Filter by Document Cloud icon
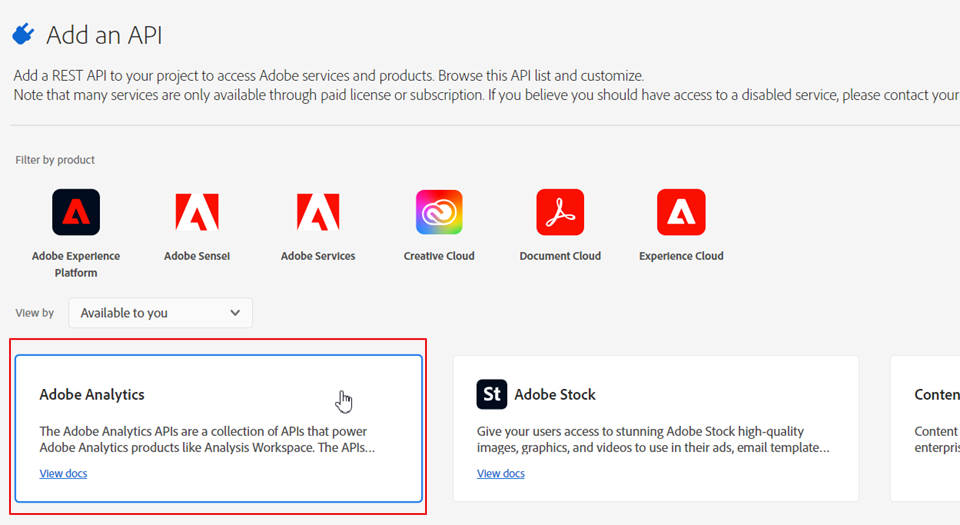Viewport: 960px width, 525px height. (560, 212)
